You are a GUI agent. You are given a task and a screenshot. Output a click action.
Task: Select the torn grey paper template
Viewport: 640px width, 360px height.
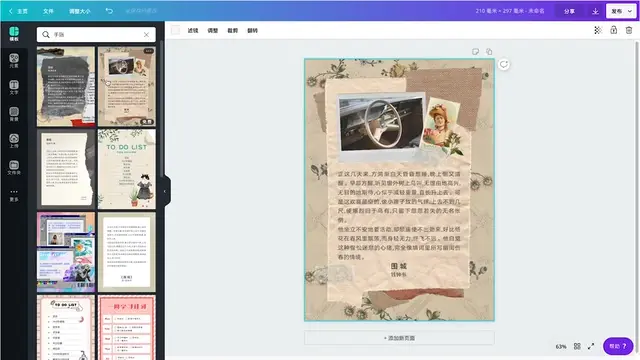tap(66, 87)
